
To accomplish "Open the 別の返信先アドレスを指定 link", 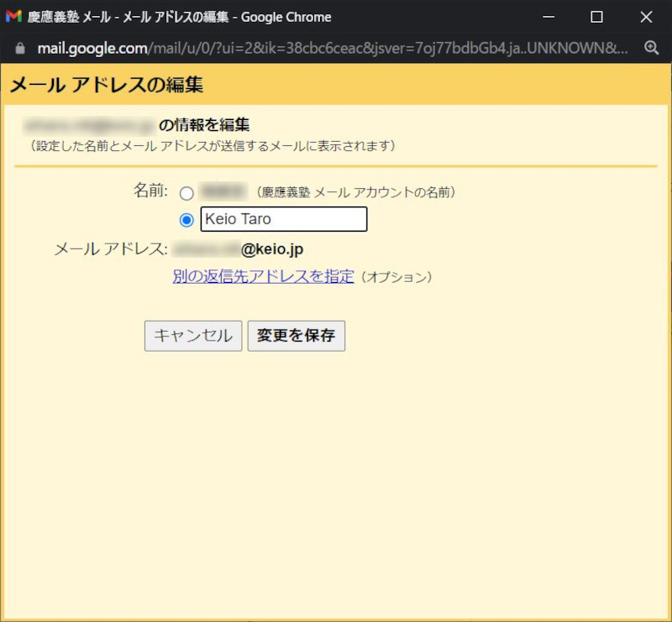I will [263, 276].
